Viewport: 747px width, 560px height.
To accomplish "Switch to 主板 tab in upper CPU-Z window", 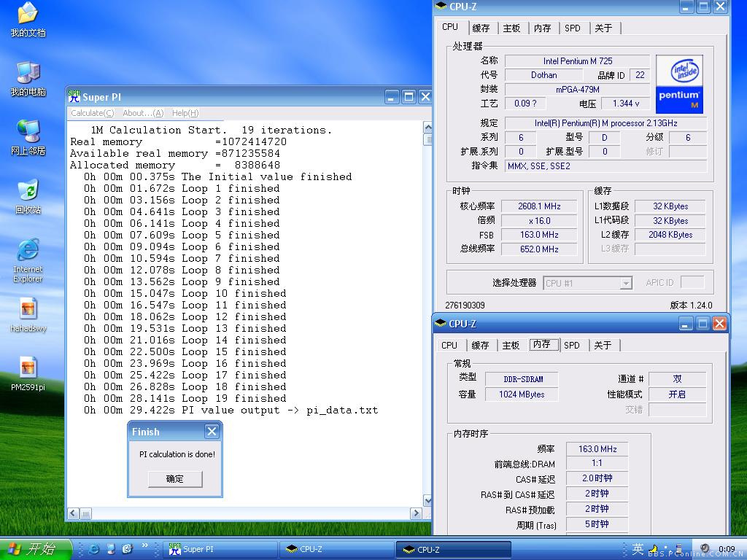I will (x=511, y=28).
